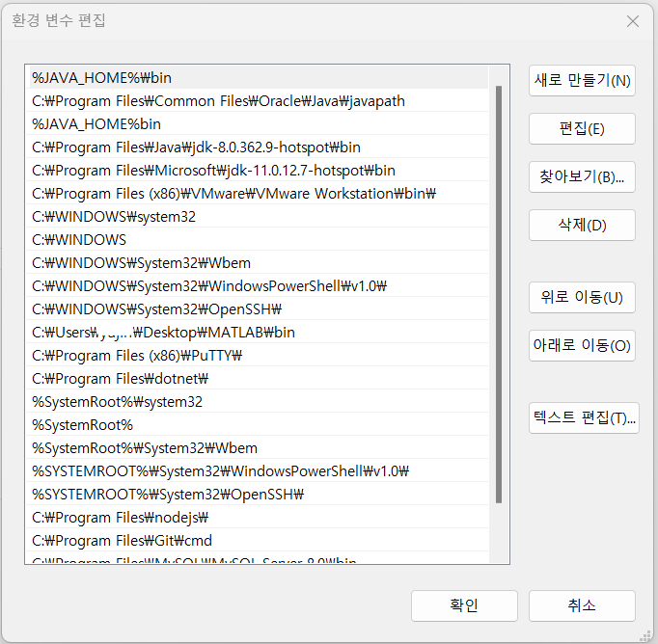Select the C:\Program Files\dotnet\ entry
The image size is (658, 644).
click(x=258, y=379)
